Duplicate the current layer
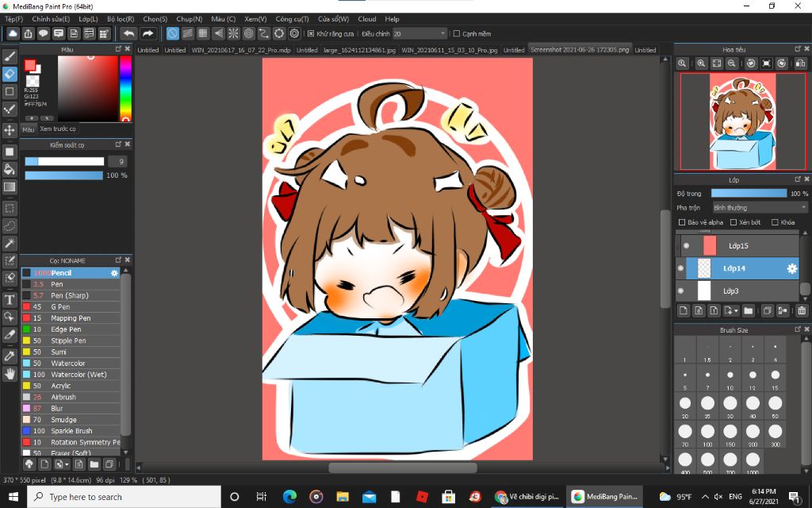 768,310
